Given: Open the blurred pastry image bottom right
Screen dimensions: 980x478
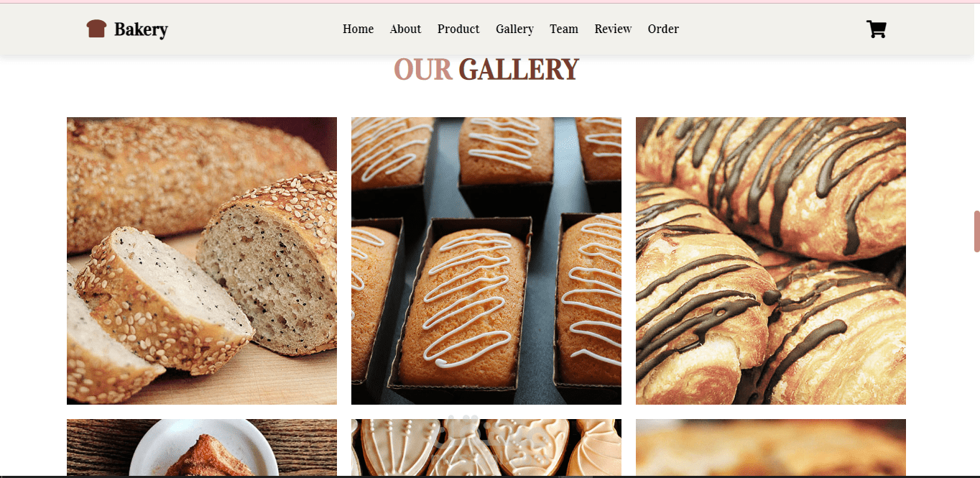Looking at the screenshot, I should coord(771,448).
